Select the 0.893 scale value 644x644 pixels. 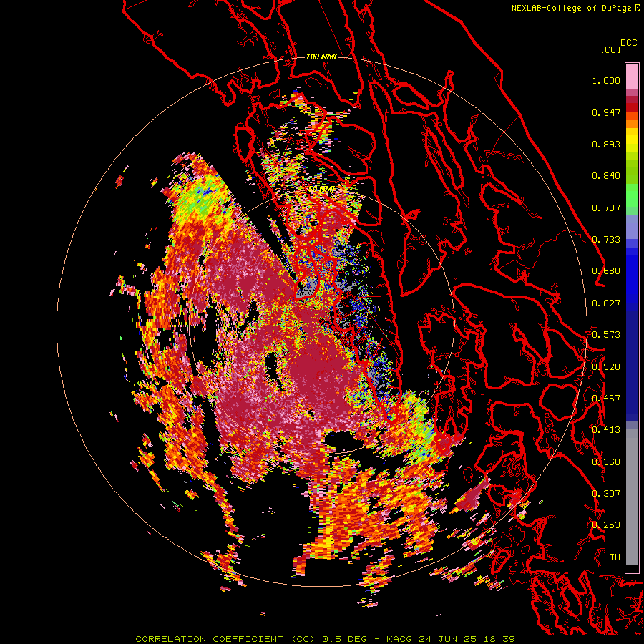[606, 144]
